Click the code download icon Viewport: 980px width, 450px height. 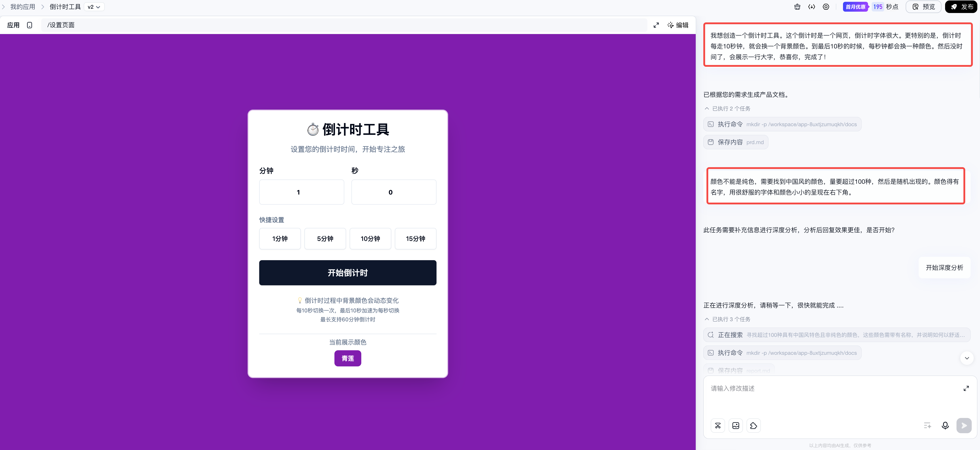(811, 7)
